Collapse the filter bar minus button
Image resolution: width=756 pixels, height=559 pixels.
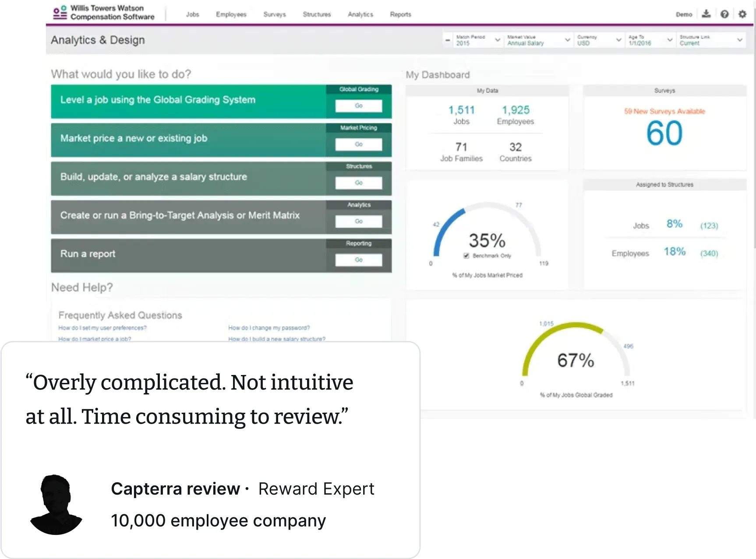point(448,40)
